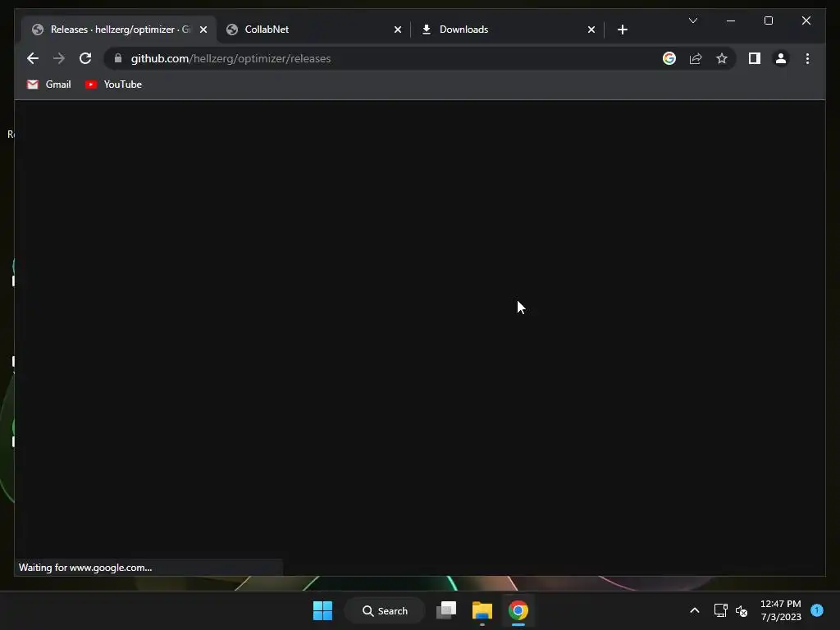Switch to the Downloads tab
Viewport: 840px width, 630px height.
tap(508, 30)
